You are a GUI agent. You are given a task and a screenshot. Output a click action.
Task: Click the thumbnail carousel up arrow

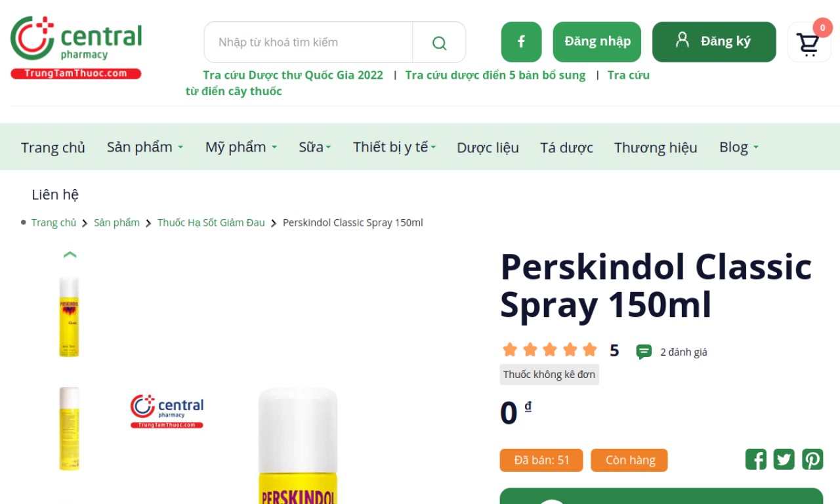(70, 255)
